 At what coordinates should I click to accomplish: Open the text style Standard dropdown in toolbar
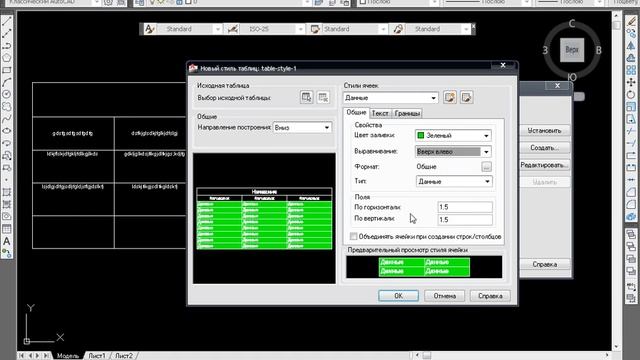pyautogui.click(x=189, y=29)
